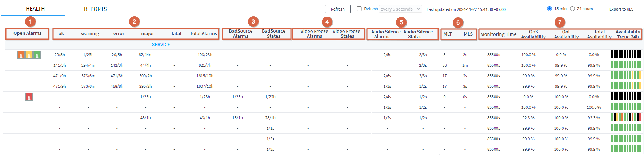Click the second row's green availability trend bar
This screenshot has width=644, height=157.
pyautogui.click(x=626, y=65)
